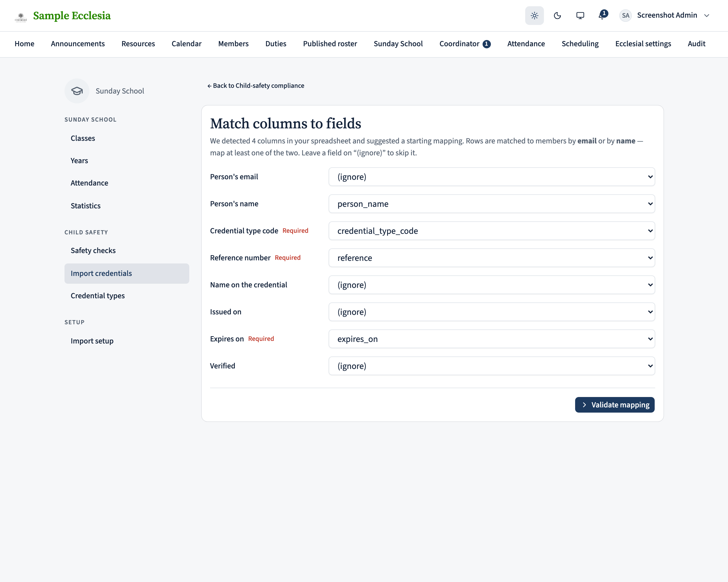
Task: Click the Sunday School graduation cap icon
Action: pos(77,91)
